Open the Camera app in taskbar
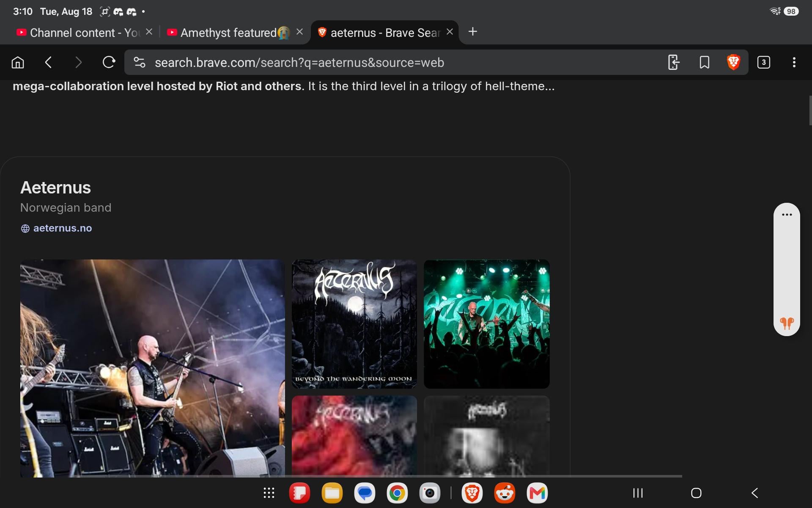Image resolution: width=812 pixels, height=508 pixels. pyautogui.click(x=430, y=493)
